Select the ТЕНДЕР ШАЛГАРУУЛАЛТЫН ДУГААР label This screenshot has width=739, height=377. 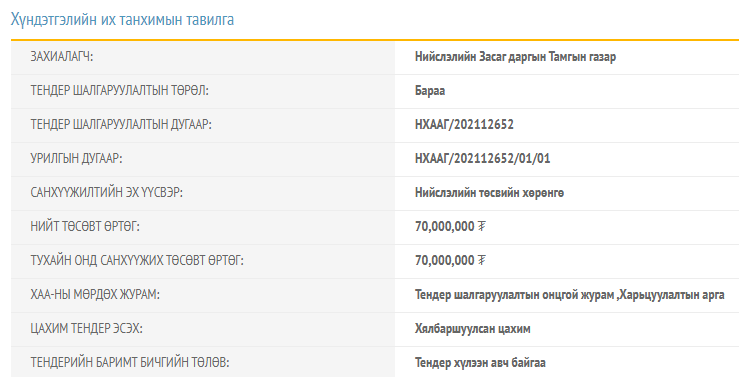pos(121,124)
